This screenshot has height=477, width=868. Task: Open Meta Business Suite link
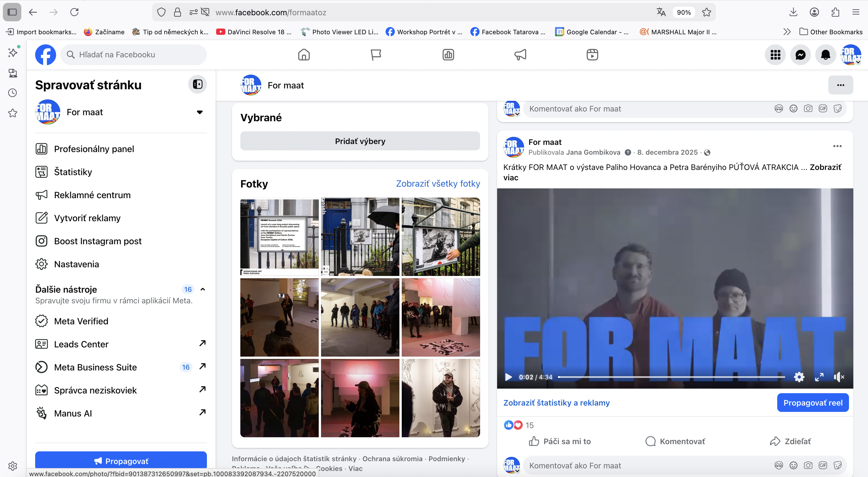[x=121, y=367]
